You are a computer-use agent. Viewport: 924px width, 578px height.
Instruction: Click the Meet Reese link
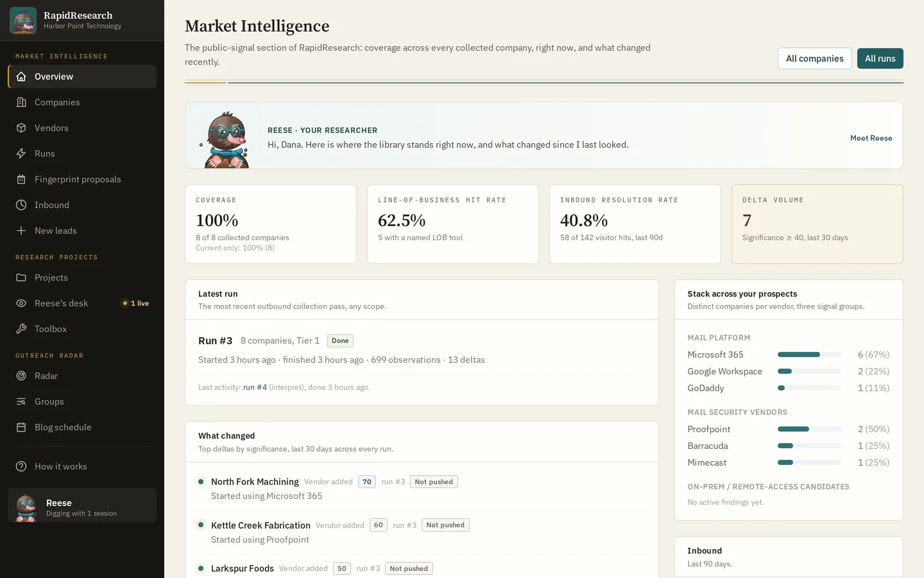point(871,138)
